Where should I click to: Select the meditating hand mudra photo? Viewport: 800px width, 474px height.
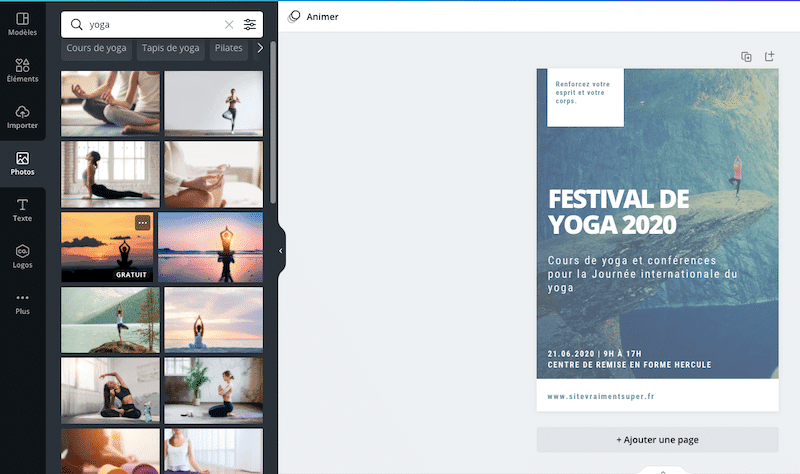214,174
